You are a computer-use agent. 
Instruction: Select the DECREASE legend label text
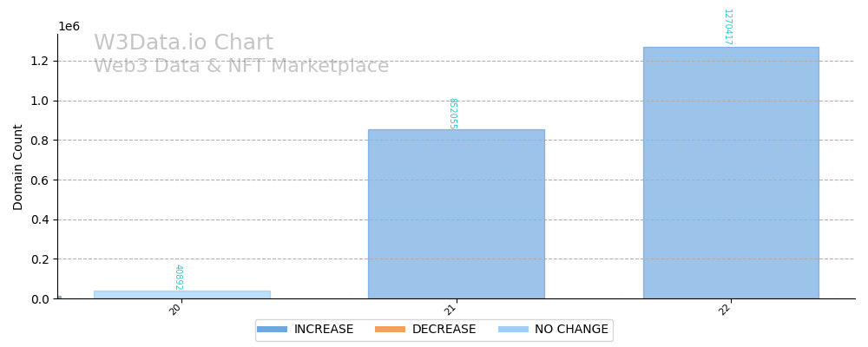click(444, 330)
